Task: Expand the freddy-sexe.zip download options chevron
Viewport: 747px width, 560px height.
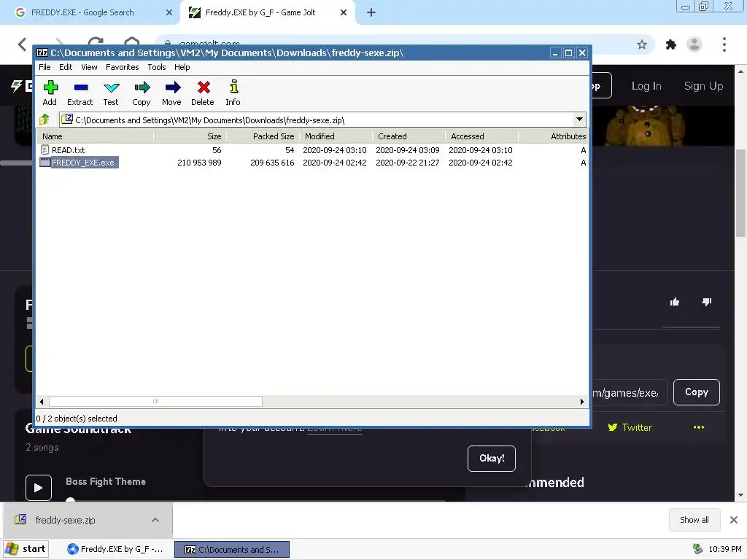Action: pyautogui.click(x=155, y=520)
